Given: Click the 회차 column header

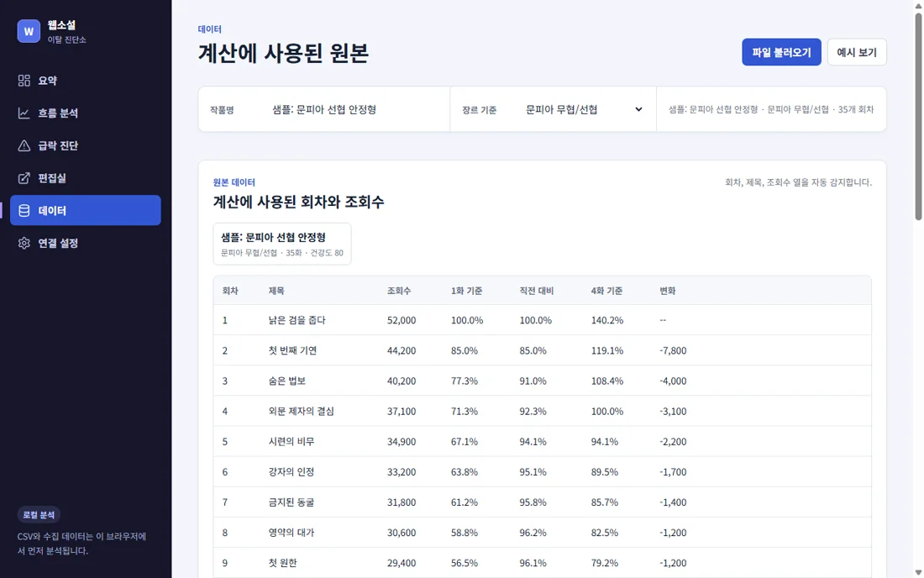Looking at the screenshot, I should [230, 291].
